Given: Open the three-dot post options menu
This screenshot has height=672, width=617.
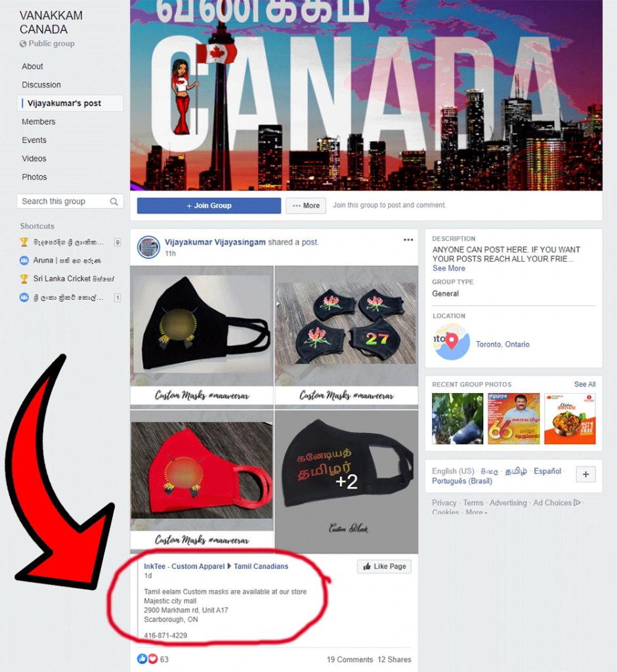Looking at the screenshot, I should [408, 240].
